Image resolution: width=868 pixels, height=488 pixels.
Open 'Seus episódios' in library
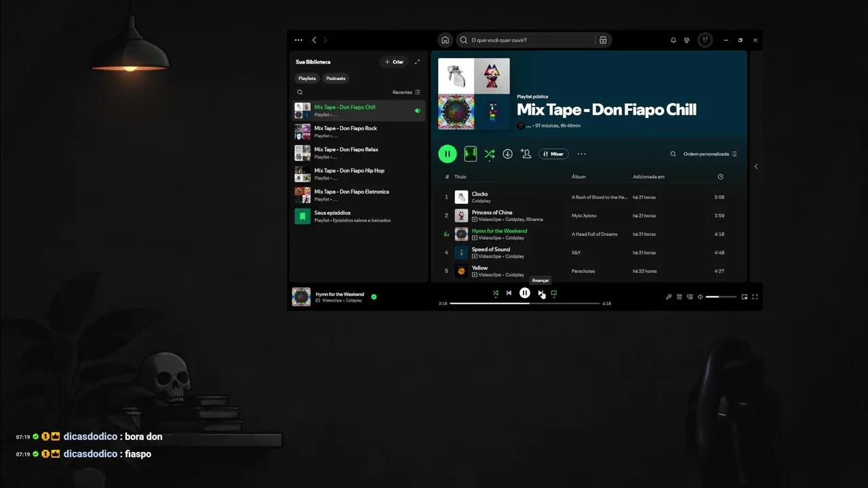[359, 216]
